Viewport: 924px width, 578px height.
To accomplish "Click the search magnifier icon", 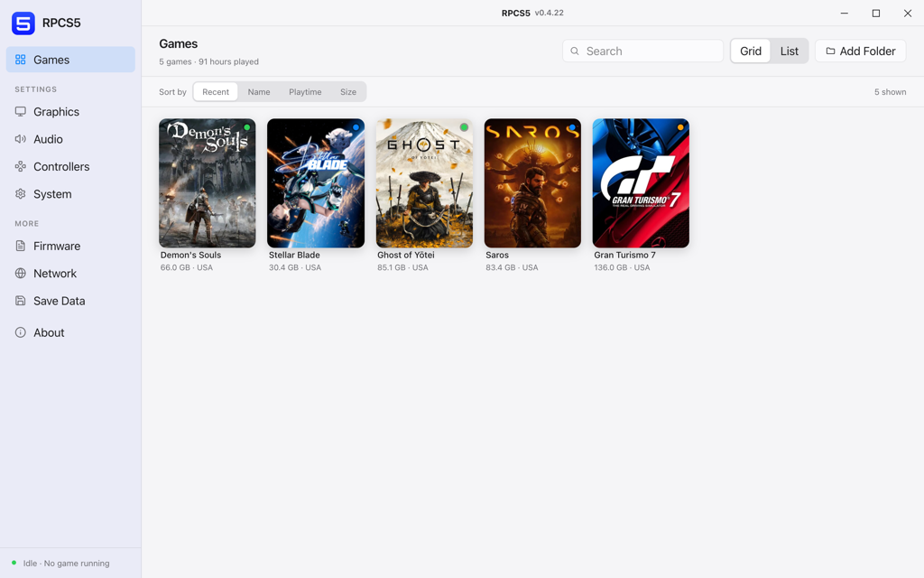I will tap(575, 51).
